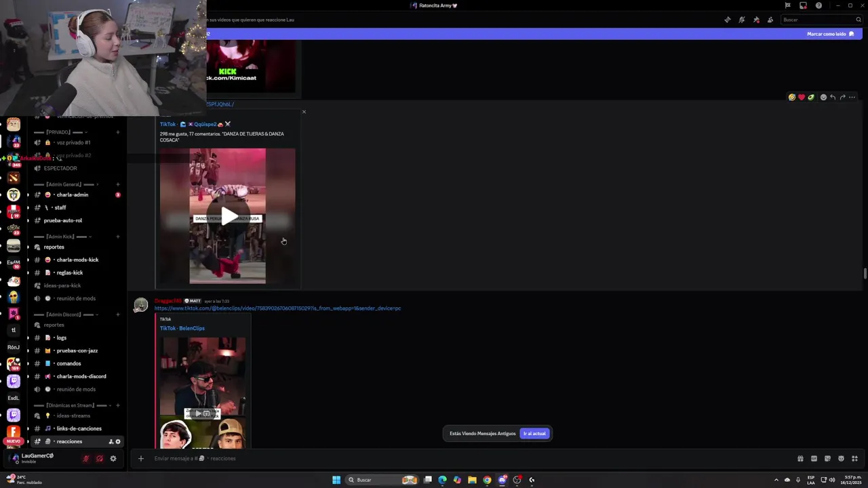Open the sticker picker icon
This screenshot has height=488, width=868.
point(827,459)
